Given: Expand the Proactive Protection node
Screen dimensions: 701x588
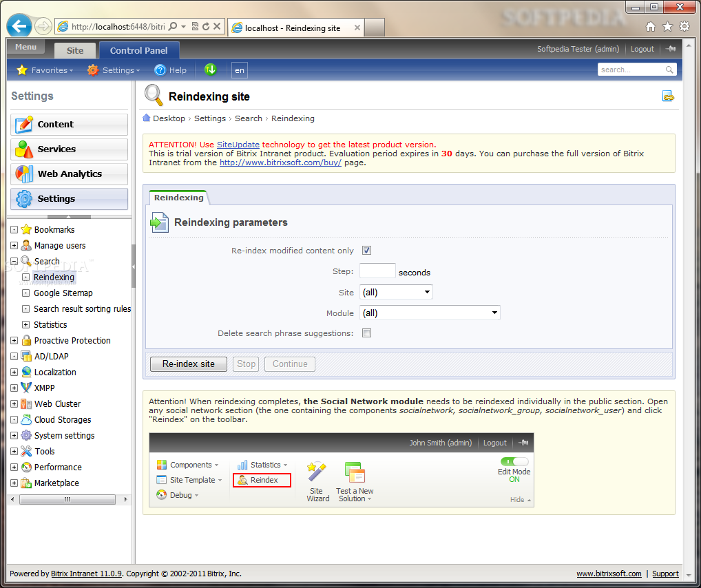Looking at the screenshot, I should (x=14, y=340).
